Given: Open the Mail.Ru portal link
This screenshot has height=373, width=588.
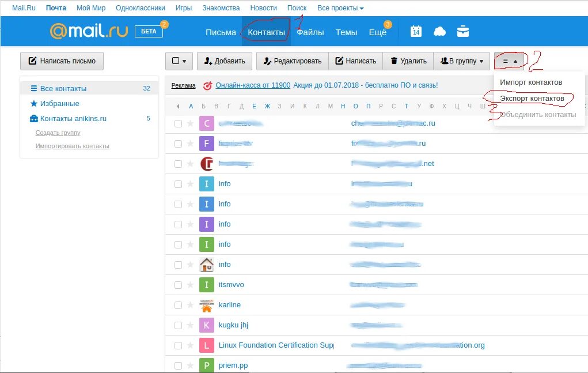Looking at the screenshot, I should (24, 8).
